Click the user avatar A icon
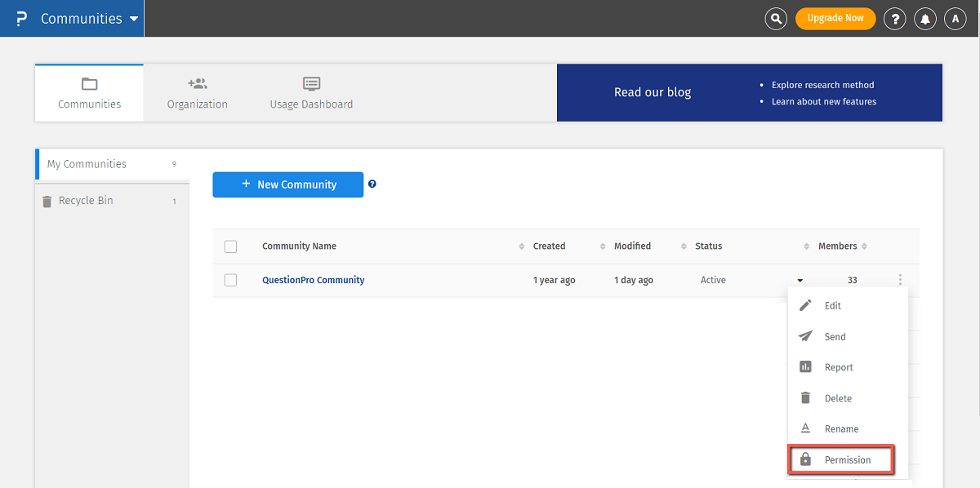The width and height of the screenshot is (980, 488). pyautogui.click(x=955, y=19)
